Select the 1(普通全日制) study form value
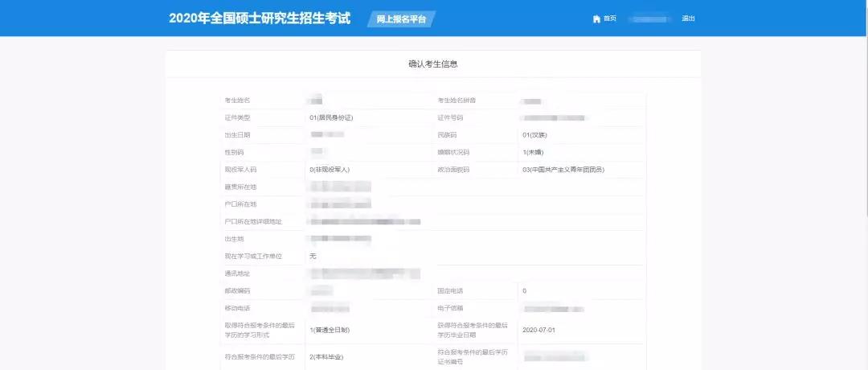The height and width of the screenshot is (370, 868). tap(330, 330)
